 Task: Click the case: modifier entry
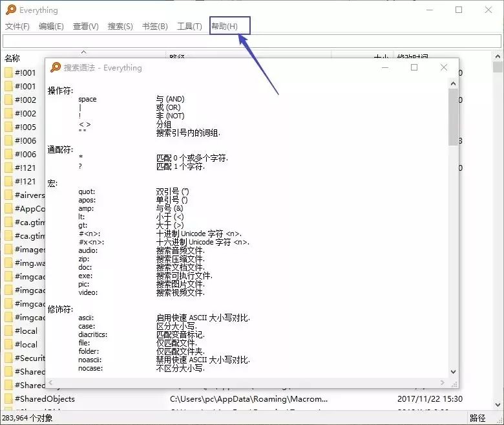86,326
